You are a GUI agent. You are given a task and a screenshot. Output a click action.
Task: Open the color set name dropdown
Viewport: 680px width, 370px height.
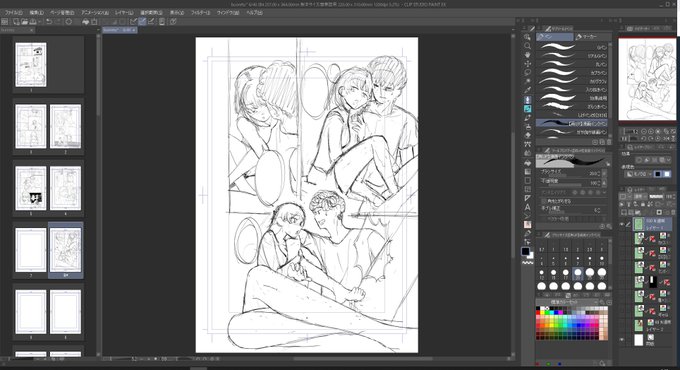point(568,302)
